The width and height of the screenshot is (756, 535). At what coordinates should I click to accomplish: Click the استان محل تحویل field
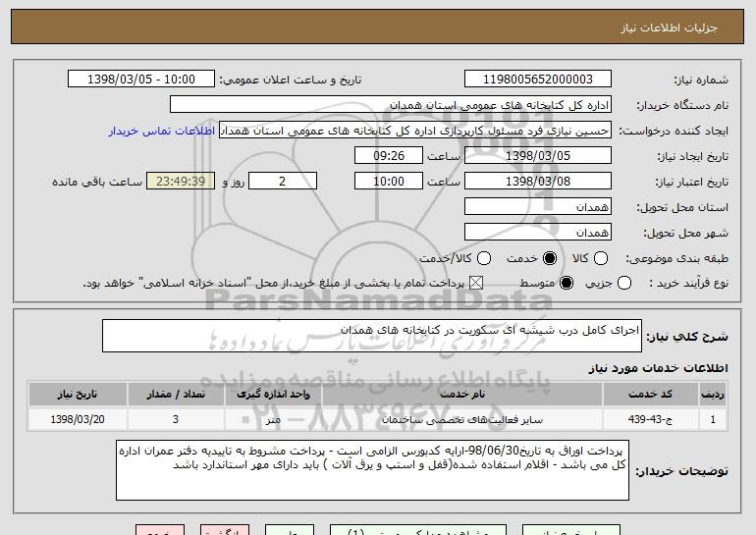click(x=538, y=207)
